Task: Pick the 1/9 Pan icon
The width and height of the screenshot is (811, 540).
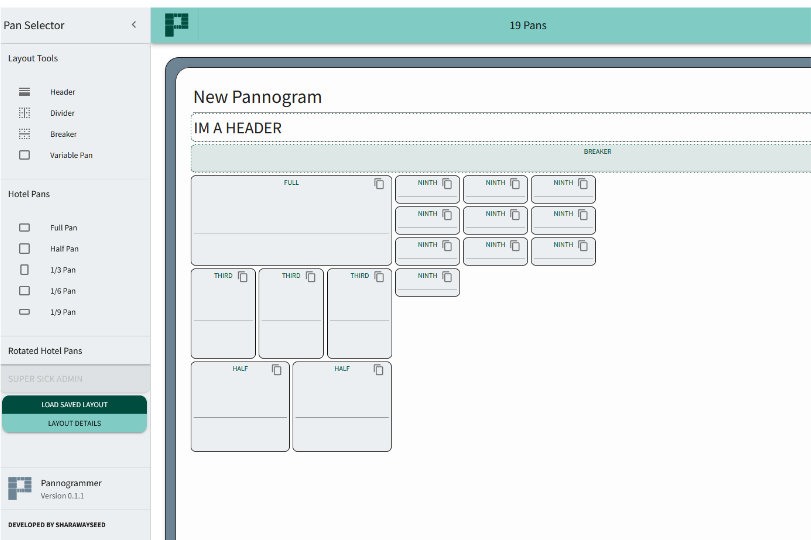Action: (25, 312)
